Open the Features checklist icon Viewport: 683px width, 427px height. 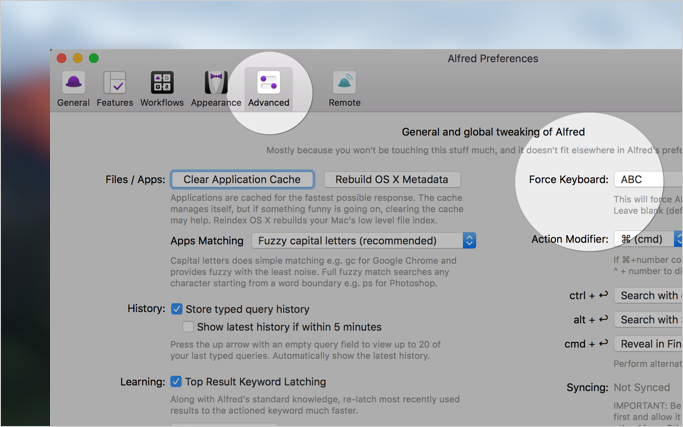click(x=115, y=82)
